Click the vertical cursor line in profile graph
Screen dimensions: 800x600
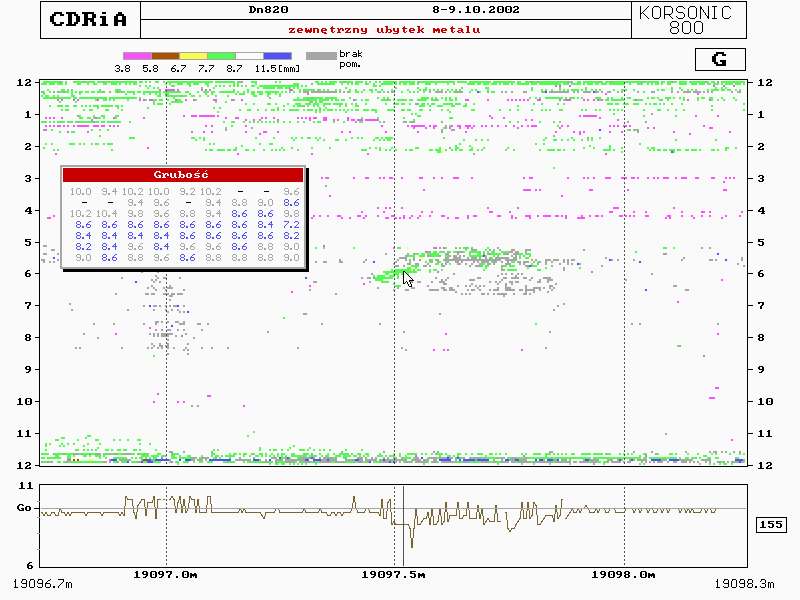(x=404, y=526)
